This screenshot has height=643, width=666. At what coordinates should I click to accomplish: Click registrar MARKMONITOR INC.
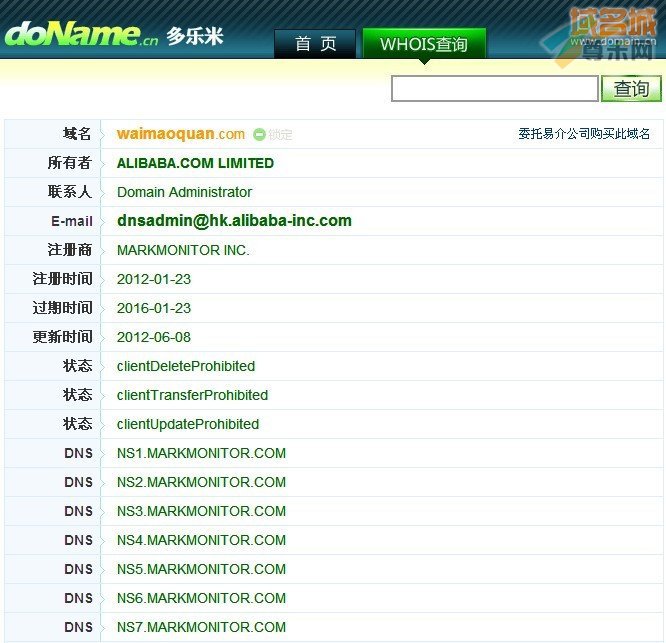pyautogui.click(x=183, y=250)
